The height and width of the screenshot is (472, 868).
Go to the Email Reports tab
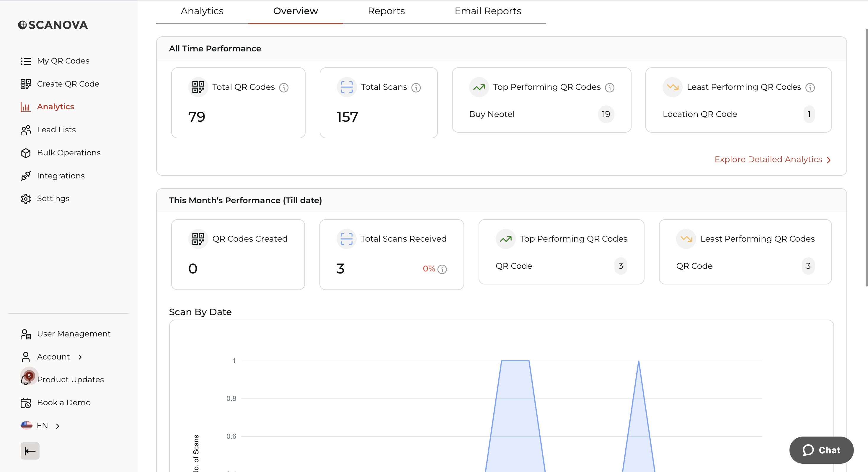pyautogui.click(x=488, y=11)
